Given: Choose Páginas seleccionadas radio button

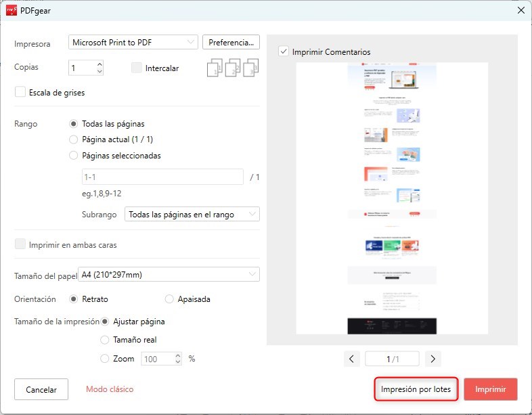Looking at the screenshot, I should point(73,156).
